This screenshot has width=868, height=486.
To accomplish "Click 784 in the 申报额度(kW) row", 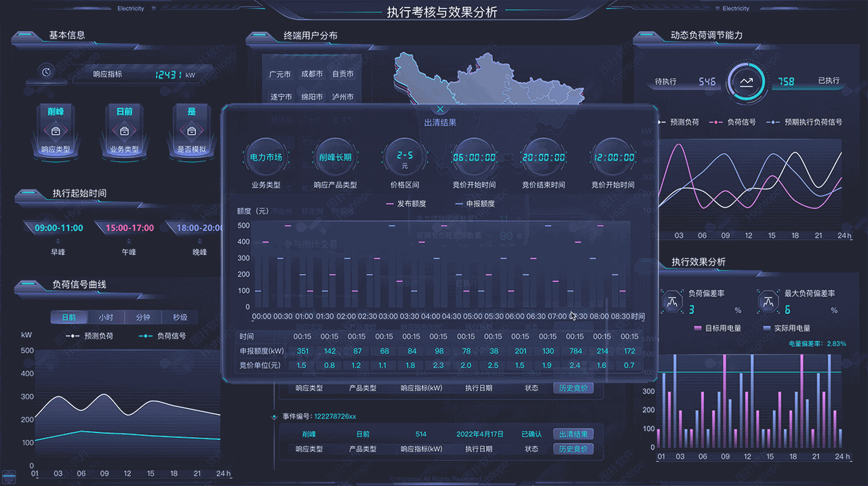I will tap(575, 351).
